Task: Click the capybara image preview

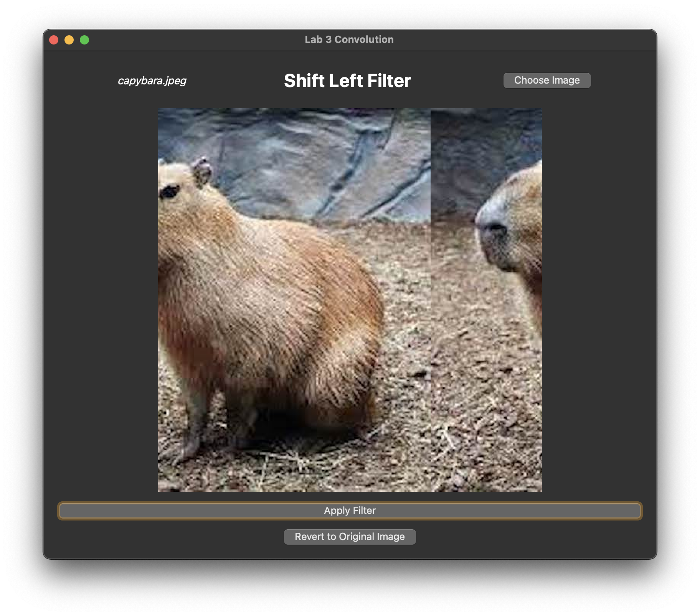Action: point(350,300)
